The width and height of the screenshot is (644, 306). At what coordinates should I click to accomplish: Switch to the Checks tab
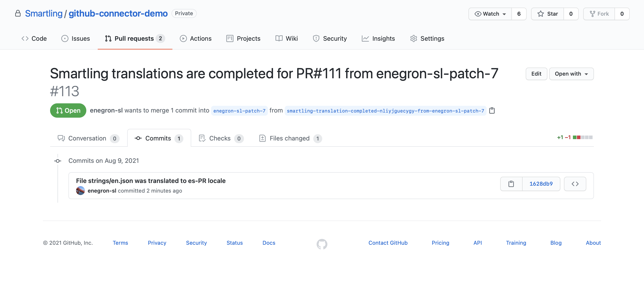(221, 138)
